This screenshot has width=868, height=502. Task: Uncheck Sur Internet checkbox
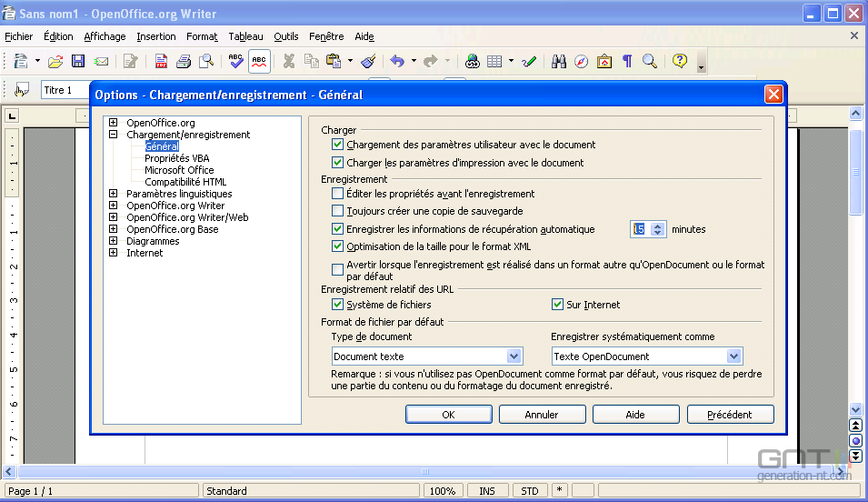click(557, 304)
